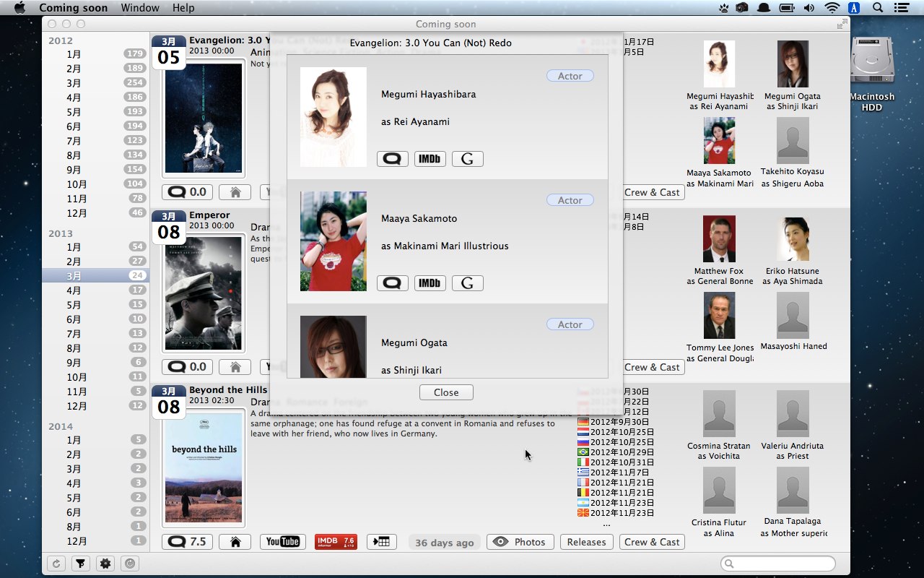
Task: Click the Emperor movie poster
Action: pos(204,293)
